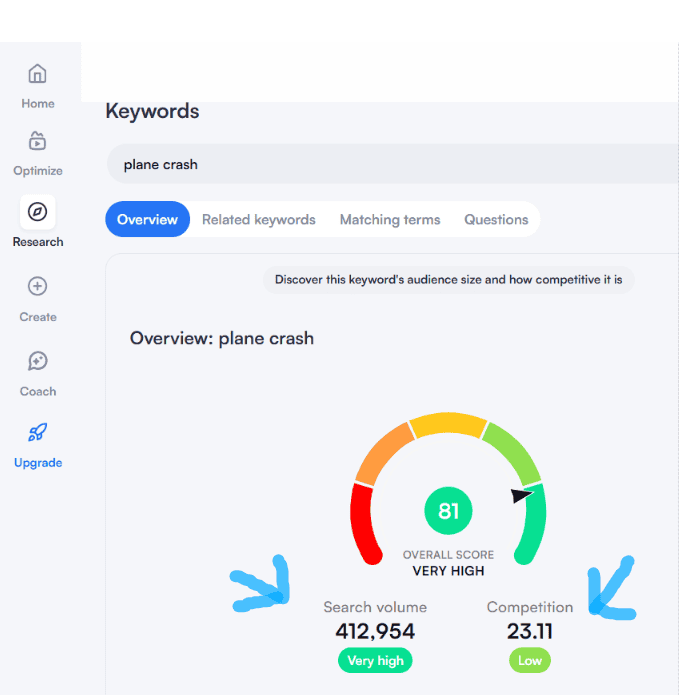Click the Competition label

530,607
